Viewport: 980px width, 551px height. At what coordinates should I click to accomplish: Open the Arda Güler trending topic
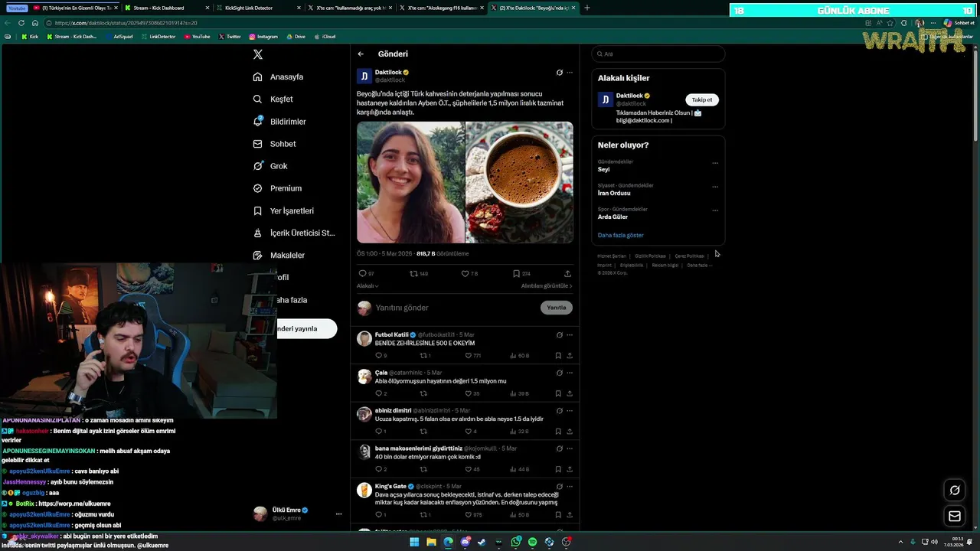pos(612,217)
